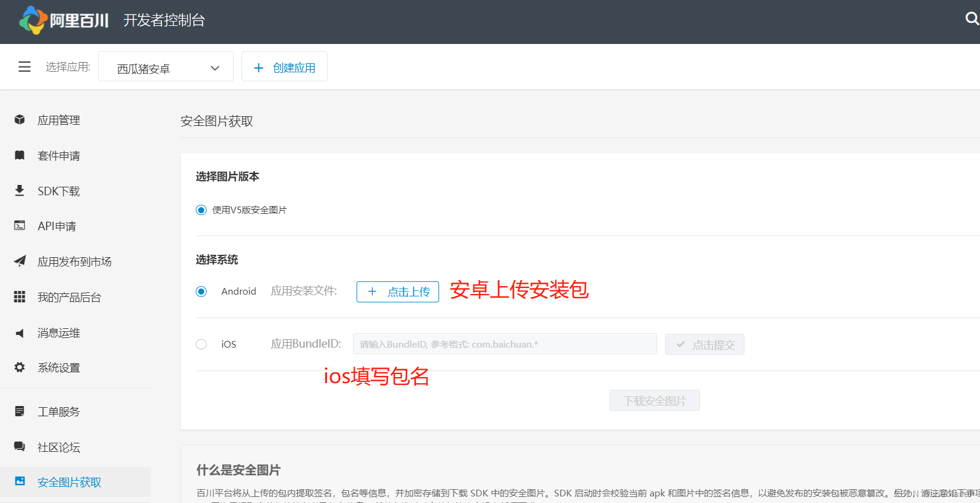
Task: Click the 应用安装文件 label
Action: (x=304, y=291)
